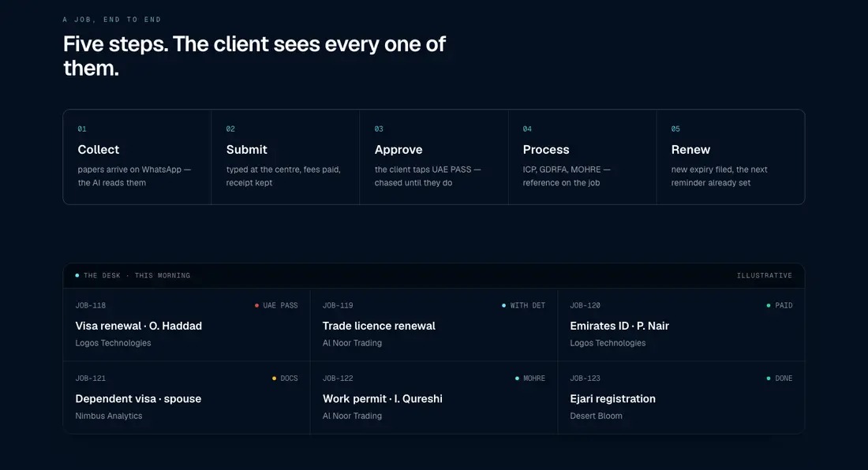Click the "DONE" status badge
Image resolution: width=868 pixels, height=470 pixels.
point(780,379)
